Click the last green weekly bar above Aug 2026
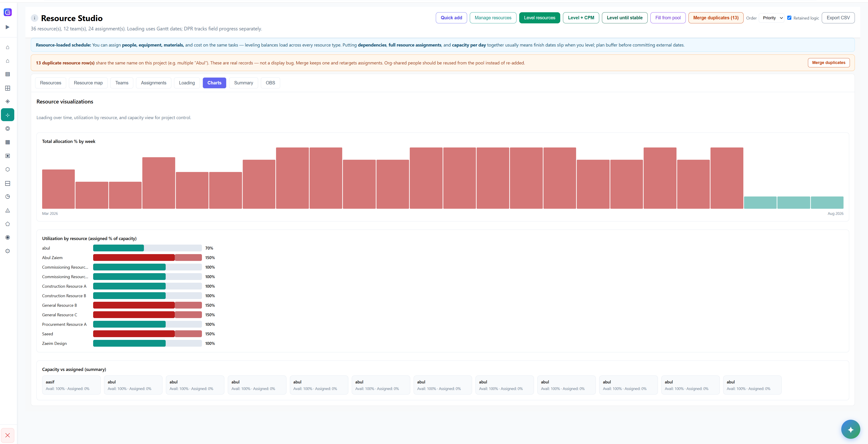 pyautogui.click(x=827, y=202)
